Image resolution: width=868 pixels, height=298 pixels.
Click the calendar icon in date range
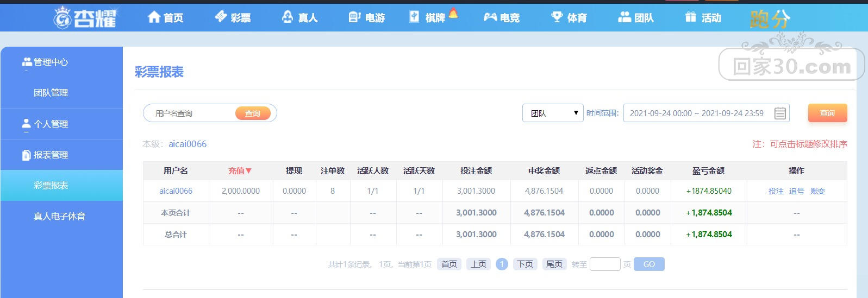(780, 113)
